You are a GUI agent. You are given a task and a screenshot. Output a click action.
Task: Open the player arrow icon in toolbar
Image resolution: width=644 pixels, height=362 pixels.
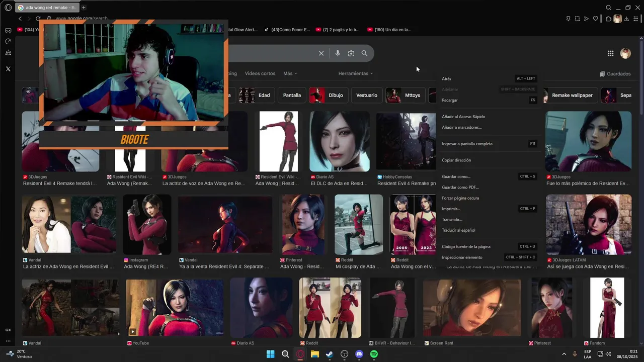[586, 19]
